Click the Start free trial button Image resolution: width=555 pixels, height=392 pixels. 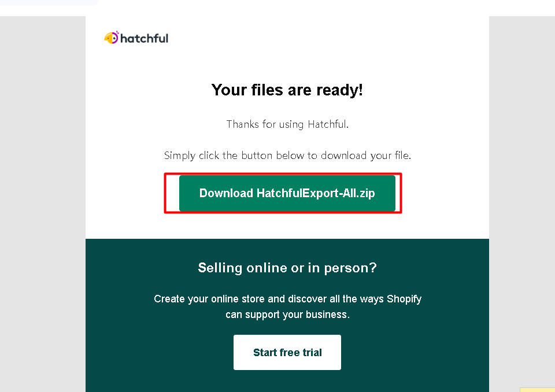pyautogui.click(x=287, y=352)
